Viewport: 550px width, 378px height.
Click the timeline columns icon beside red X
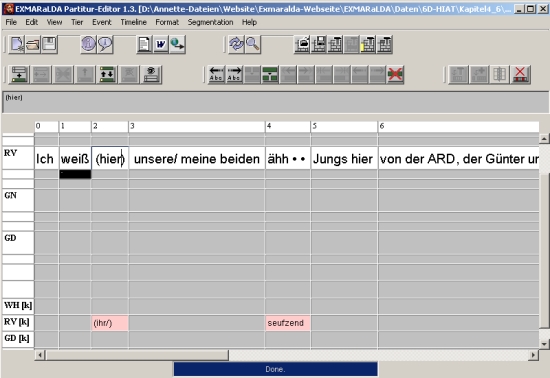(x=499, y=74)
